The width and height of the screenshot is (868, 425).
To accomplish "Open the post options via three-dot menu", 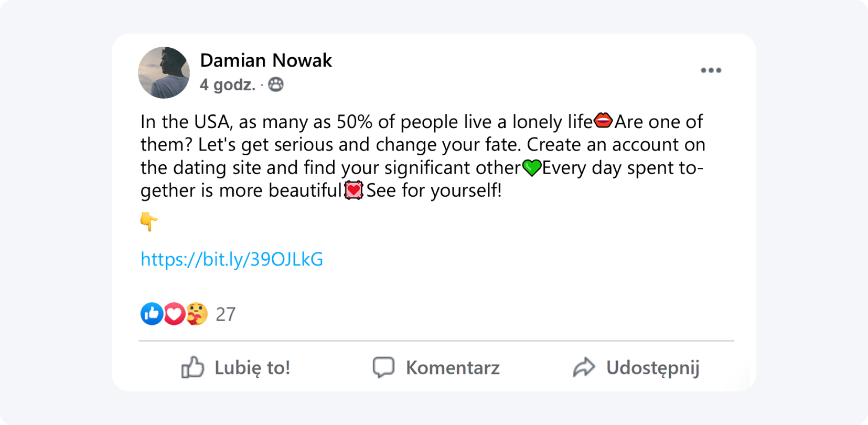I will 711,70.
